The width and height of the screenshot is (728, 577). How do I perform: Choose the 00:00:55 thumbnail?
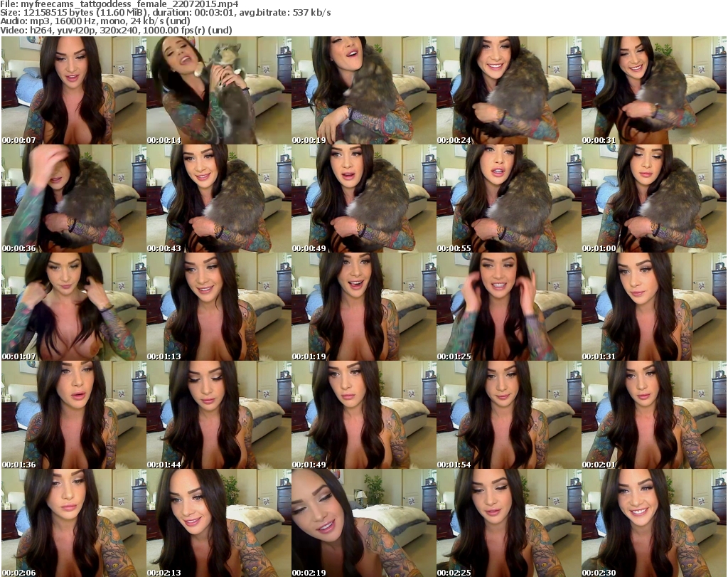pyautogui.click(x=508, y=198)
